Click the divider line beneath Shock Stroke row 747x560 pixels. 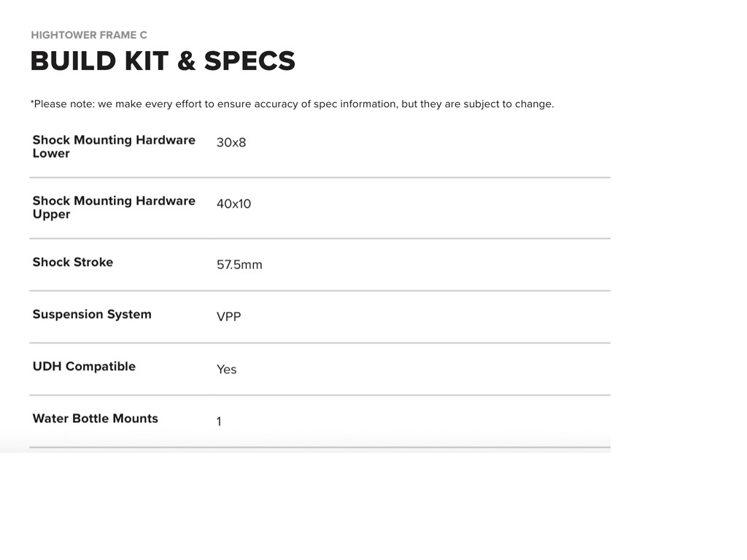coord(320,290)
